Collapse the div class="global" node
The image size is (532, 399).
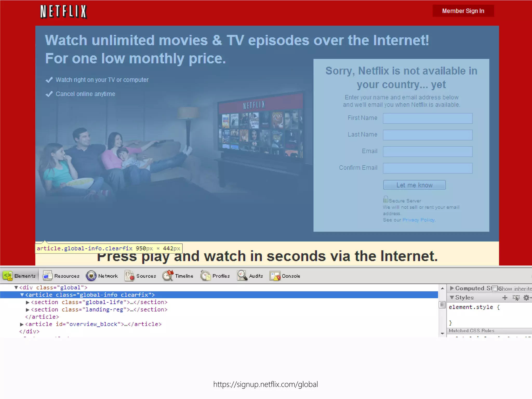[16, 288]
